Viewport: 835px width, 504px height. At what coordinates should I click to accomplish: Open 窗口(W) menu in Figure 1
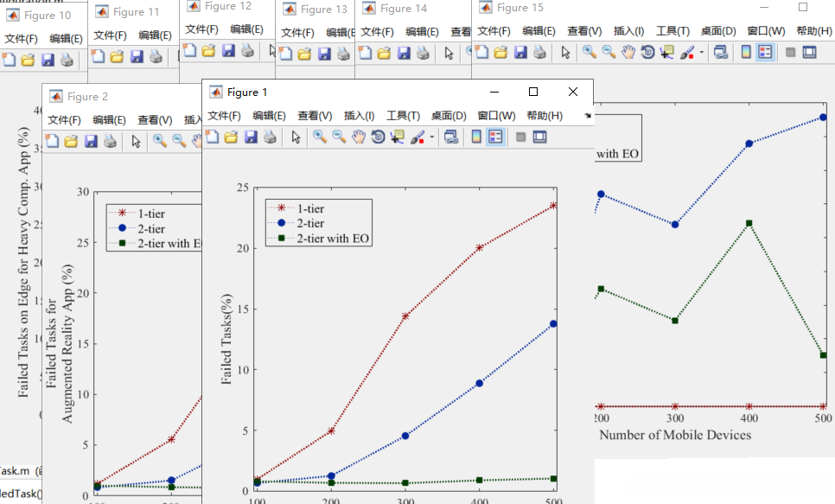coord(496,116)
